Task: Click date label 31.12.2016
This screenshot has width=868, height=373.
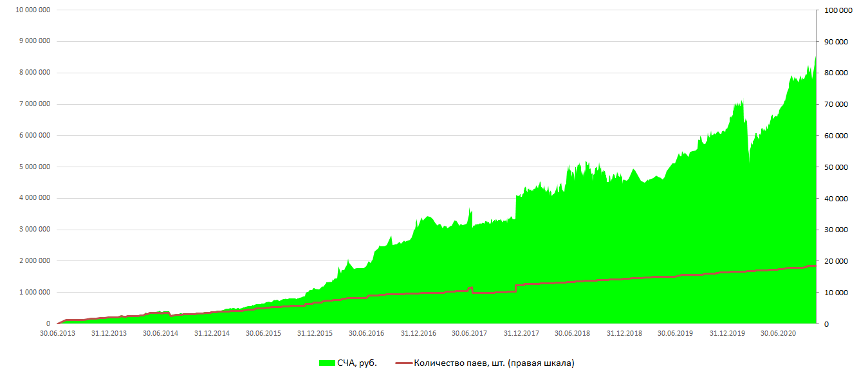Action: [418, 334]
